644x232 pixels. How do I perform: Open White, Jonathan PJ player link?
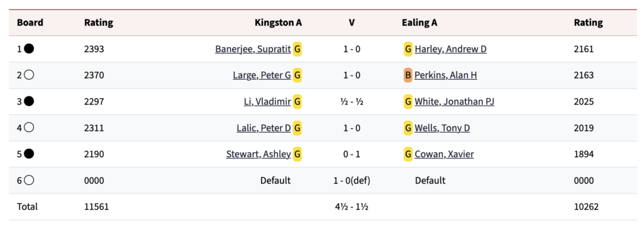click(454, 102)
